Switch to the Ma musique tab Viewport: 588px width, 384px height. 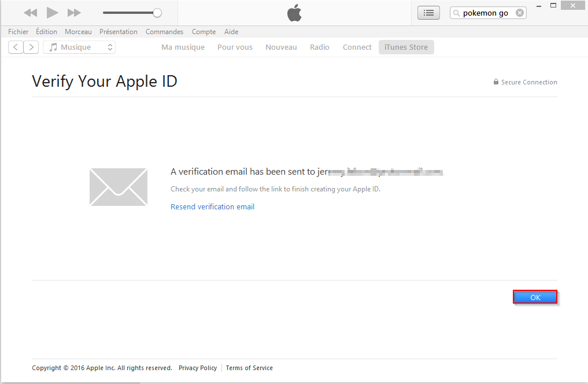click(183, 47)
